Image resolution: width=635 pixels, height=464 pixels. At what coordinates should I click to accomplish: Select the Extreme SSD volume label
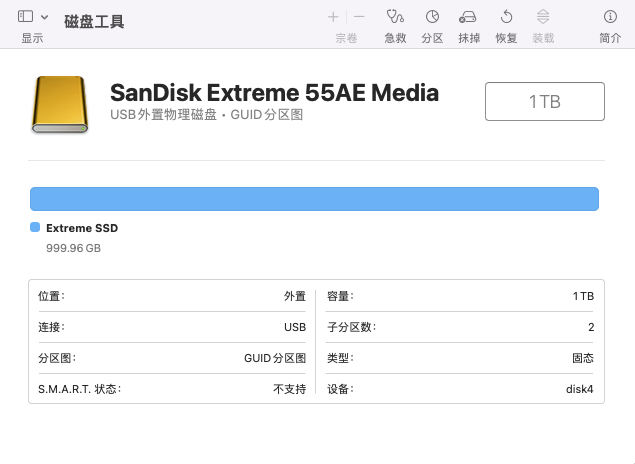point(82,228)
